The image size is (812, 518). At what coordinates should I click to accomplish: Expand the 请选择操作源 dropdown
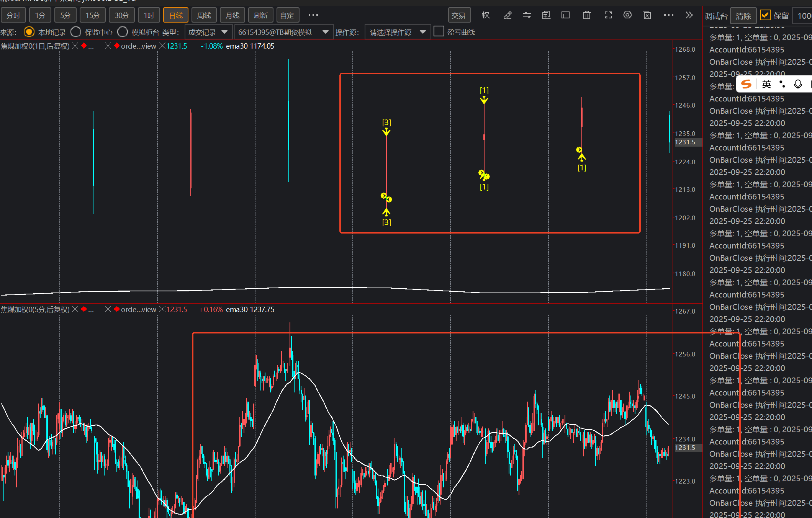pyautogui.click(x=398, y=32)
